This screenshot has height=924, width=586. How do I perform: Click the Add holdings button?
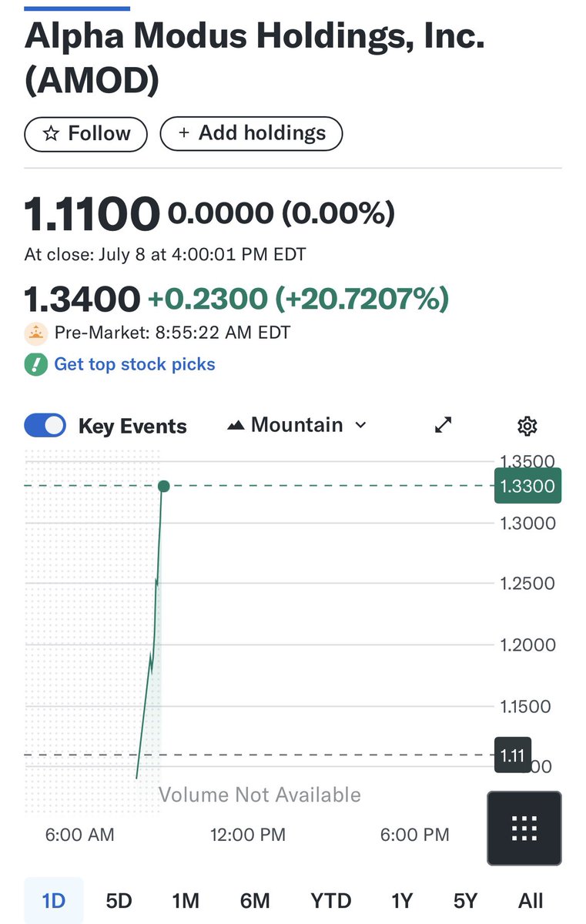point(251,134)
